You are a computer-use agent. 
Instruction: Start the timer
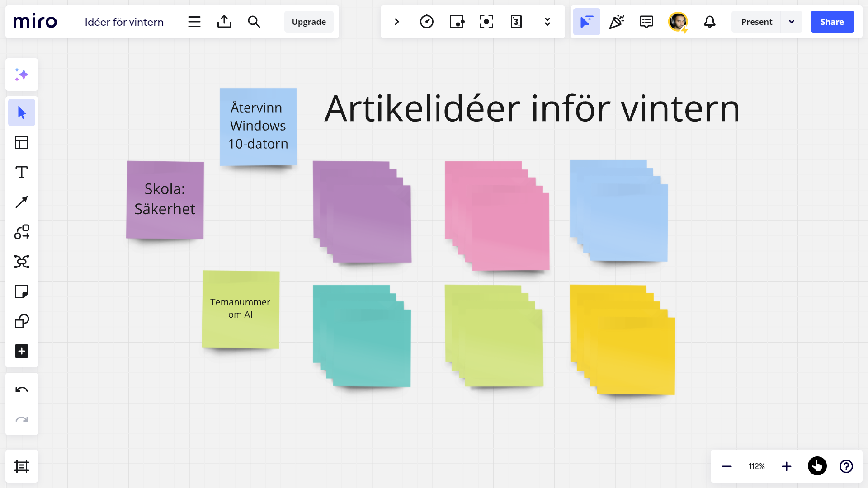pyautogui.click(x=426, y=22)
